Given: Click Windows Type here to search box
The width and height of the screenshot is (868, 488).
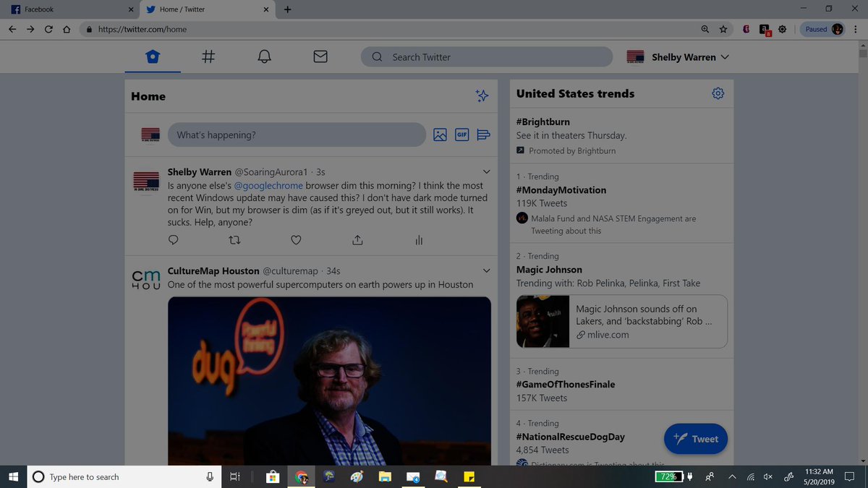Looking at the screenshot, I should [x=123, y=476].
